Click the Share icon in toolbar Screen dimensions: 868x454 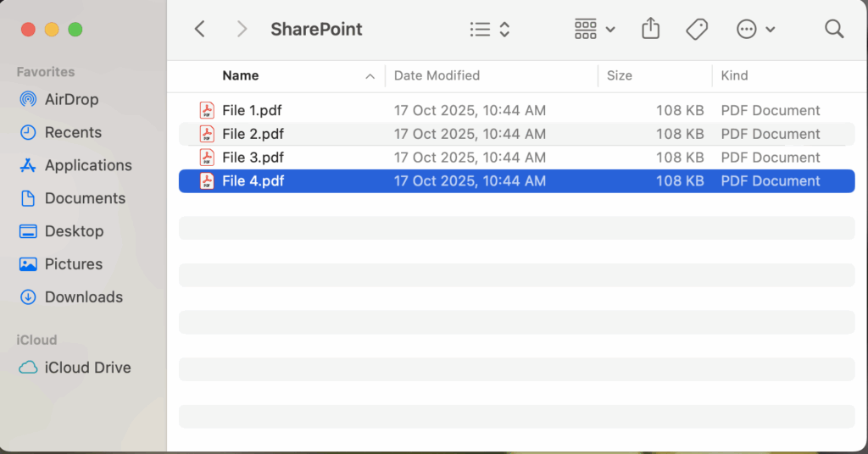click(x=650, y=29)
